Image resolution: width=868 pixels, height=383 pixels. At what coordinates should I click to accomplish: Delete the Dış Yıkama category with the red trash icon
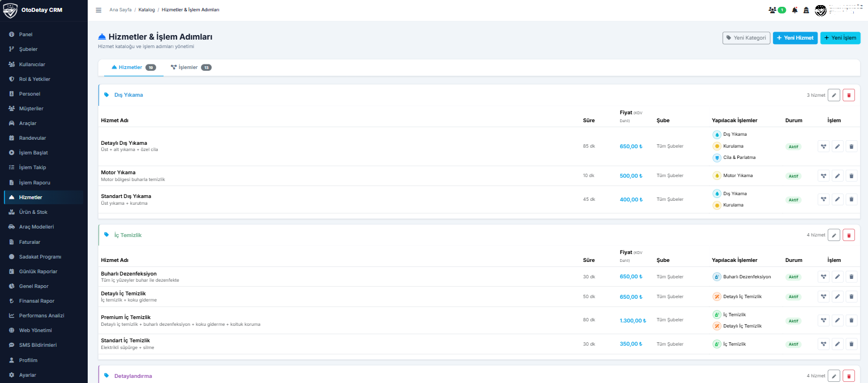tap(849, 95)
